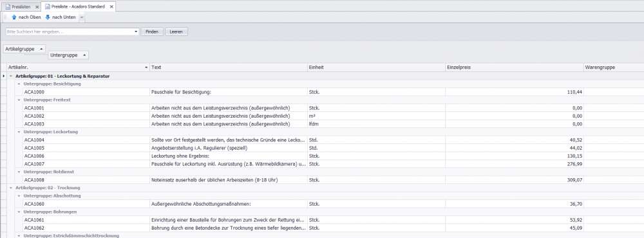Collapse Artikelgruppe 01 - Leckortung & Reparatur

point(11,77)
